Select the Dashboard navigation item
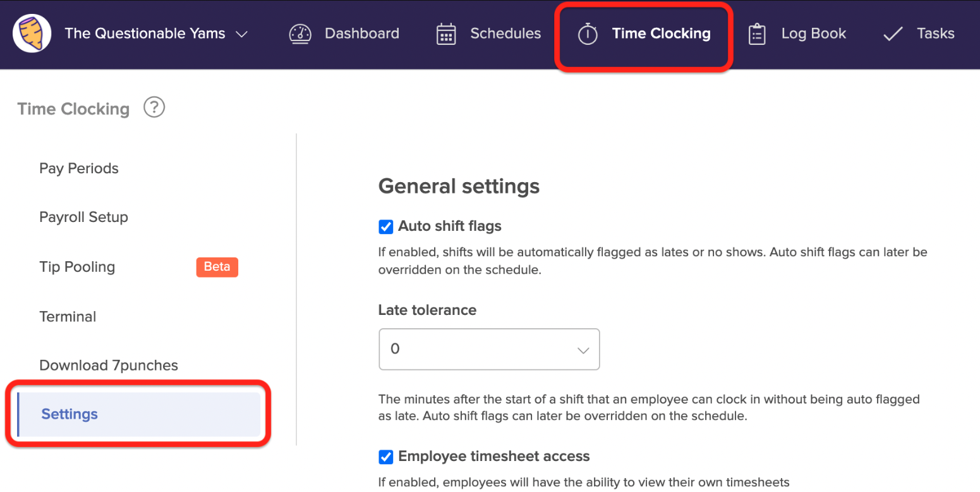The image size is (980, 492). coord(361,34)
